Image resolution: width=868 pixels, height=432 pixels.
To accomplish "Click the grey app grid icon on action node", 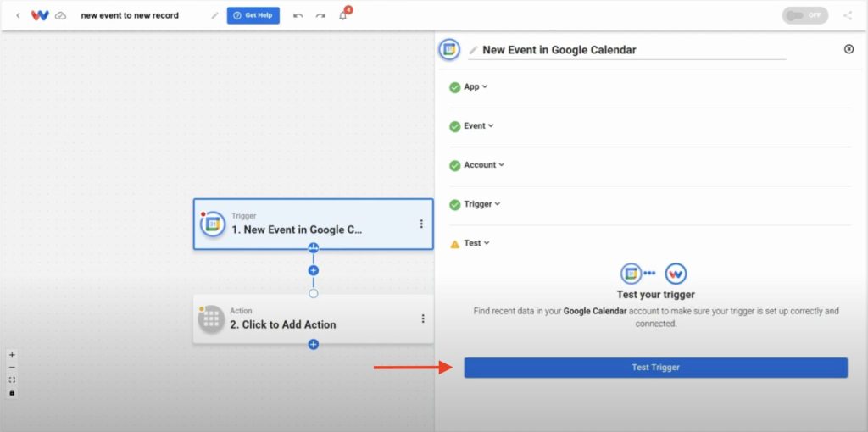I will point(211,319).
